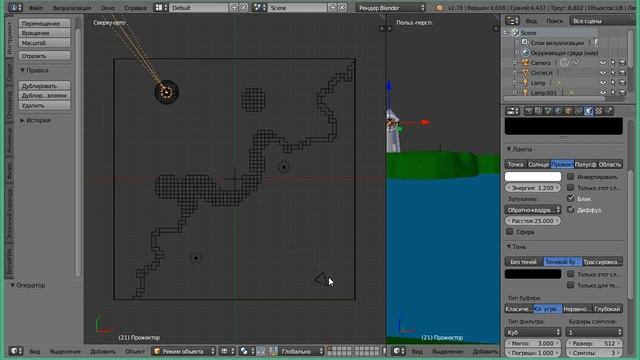Screen dimensions: 640x360
Task: Open the scene browse icon next to Scene field
Action: tap(259, 7)
